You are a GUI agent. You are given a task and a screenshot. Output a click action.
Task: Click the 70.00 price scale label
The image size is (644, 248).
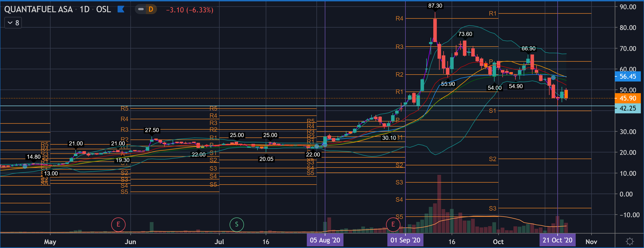tap(628, 49)
